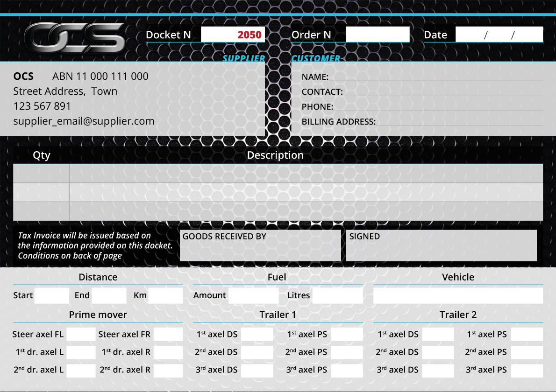This screenshot has width=556, height=392.
Task: Click the Order N input field
Action: pyautogui.click(x=377, y=35)
